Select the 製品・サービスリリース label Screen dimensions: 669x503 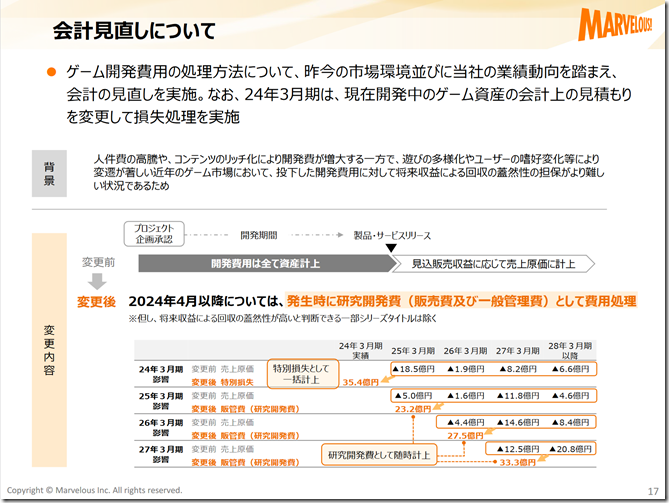click(x=392, y=235)
